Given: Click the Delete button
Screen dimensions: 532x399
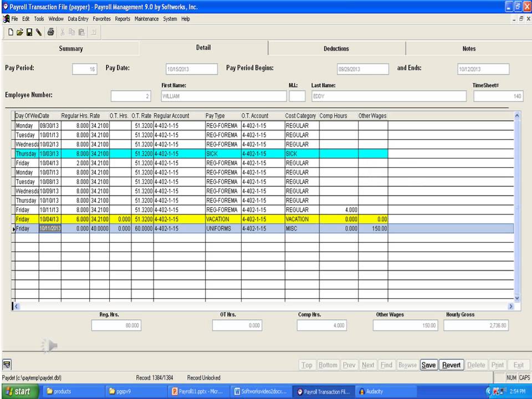Looking at the screenshot, I should pos(476,365).
